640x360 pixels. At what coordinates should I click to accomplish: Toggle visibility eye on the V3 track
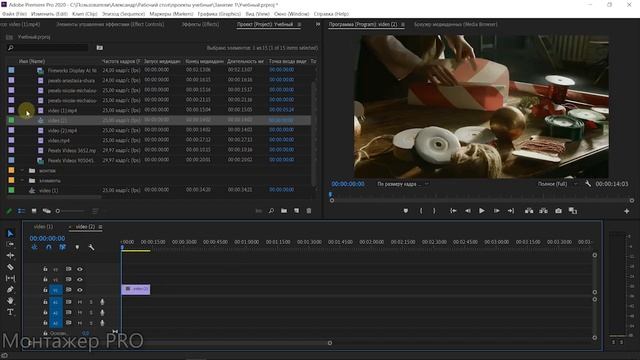point(80,269)
